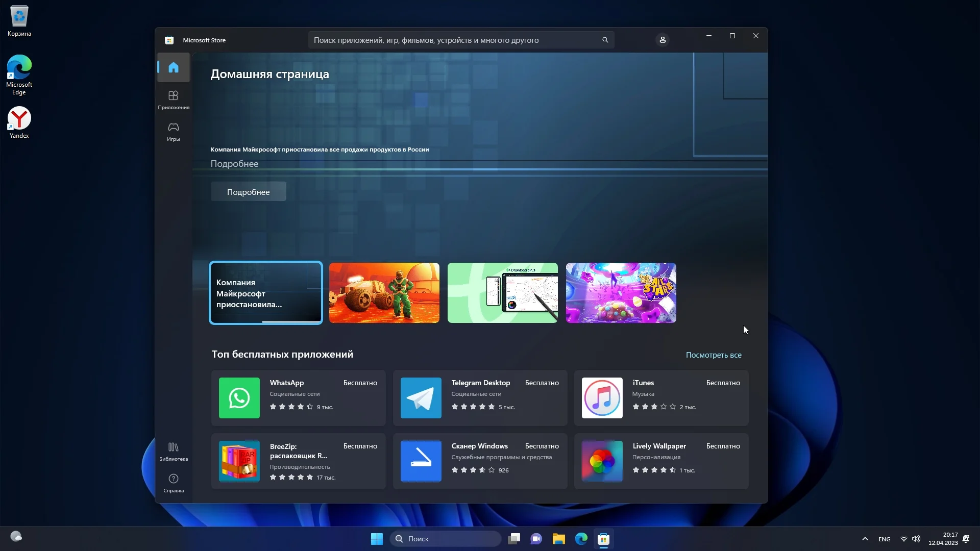
Task: Open Справка help icon
Action: pyautogui.click(x=174, y=483)
